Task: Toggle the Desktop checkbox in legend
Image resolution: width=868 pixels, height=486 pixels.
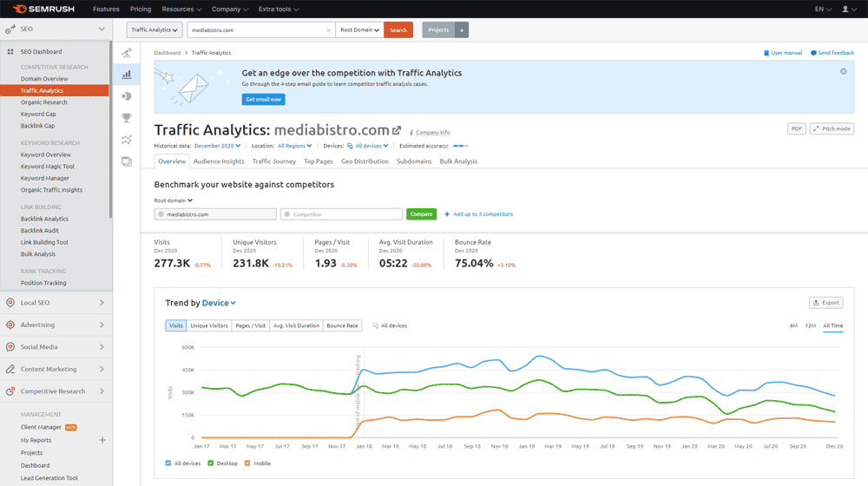Action: [210, 463]
